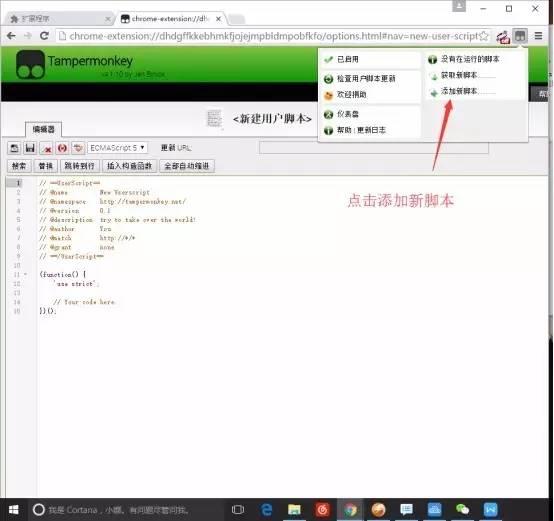This screenshot has width=554, height=521.
Task: Click the toolbar icon left of the floppy disk
Action: (x=14, y=148)
